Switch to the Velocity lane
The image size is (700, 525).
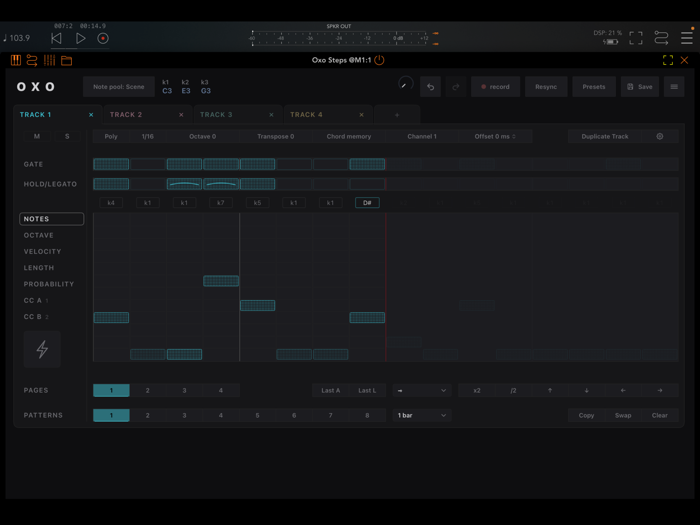coord(42,251)
